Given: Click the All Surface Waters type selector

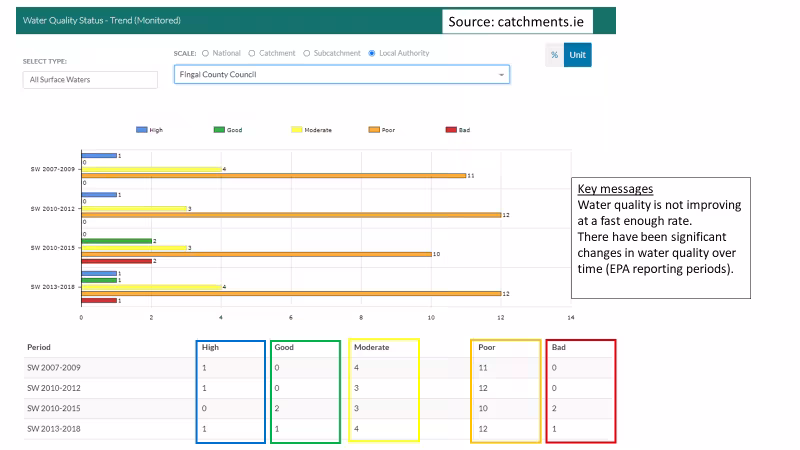Looking at the screenshot, I should tap(90, 80).
